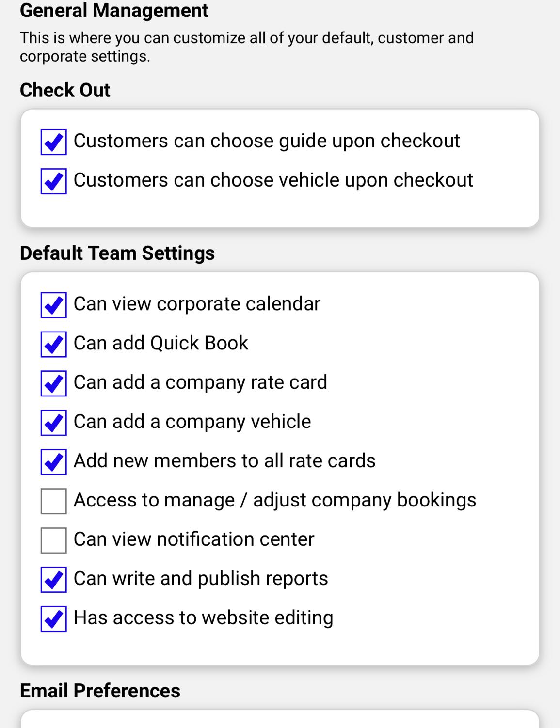Uncheck the choose vehicle upon checkout checkbox
560x728 pixels.
click(53, 181)
